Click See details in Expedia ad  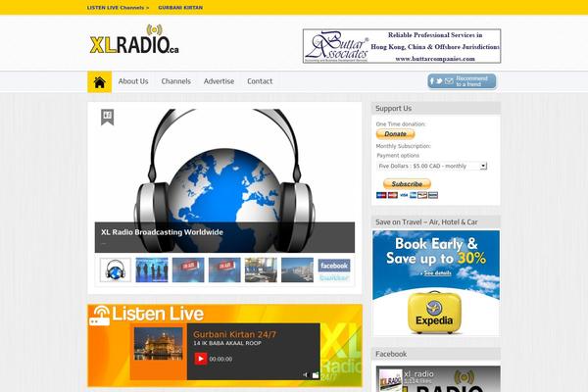pyautogui.click(x=438, y=272)
